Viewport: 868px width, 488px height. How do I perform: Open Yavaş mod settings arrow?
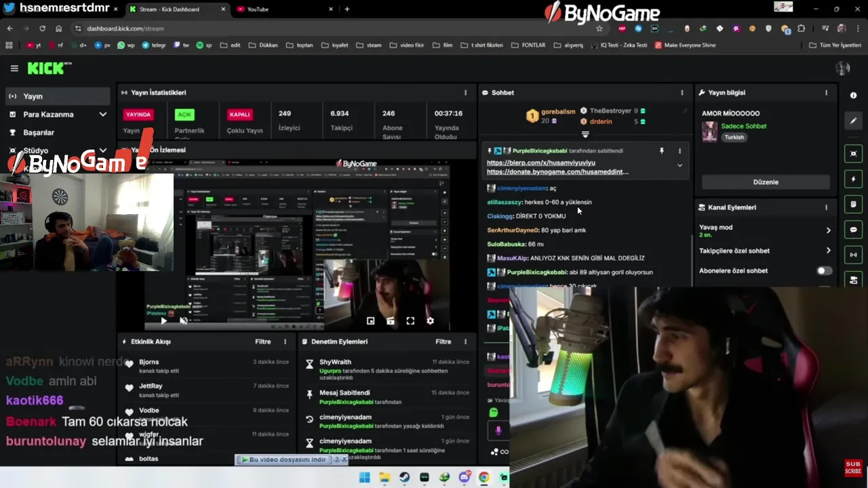click(828, 230)
